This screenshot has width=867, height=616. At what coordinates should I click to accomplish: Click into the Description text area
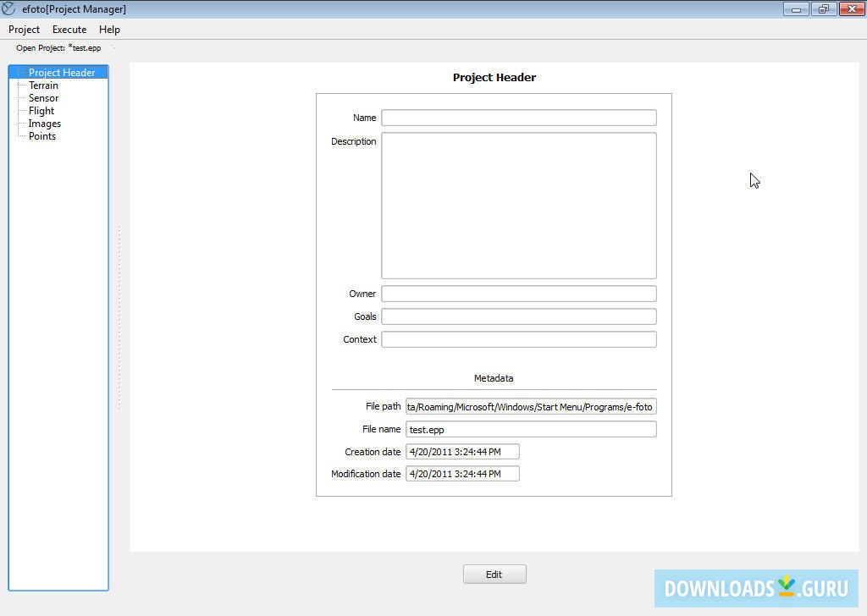coord(519,206)
